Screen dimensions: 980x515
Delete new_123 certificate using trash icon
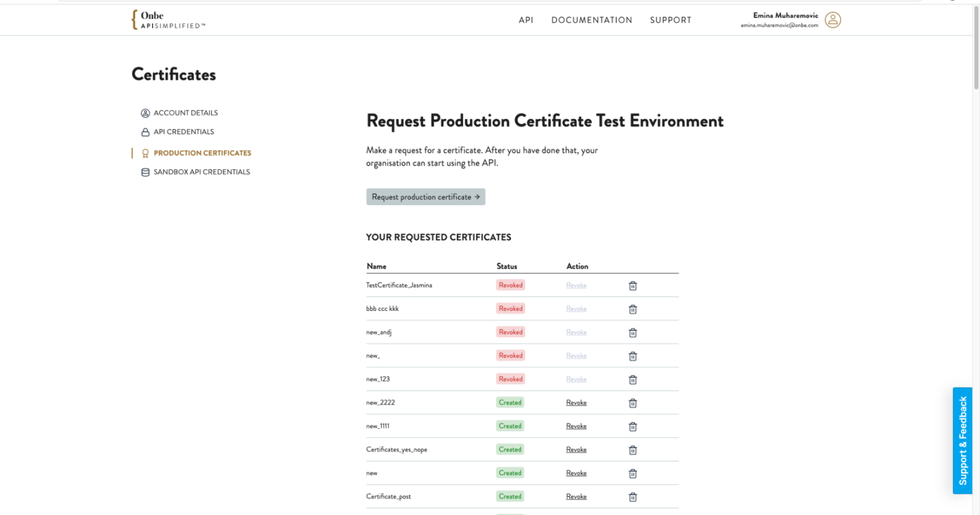tap(633, 380)
